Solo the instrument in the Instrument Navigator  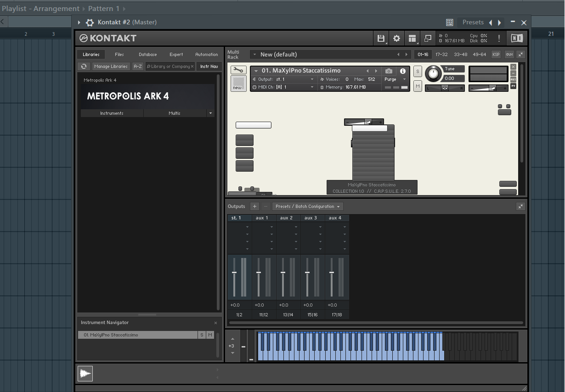pyautogui.click(x=202, y=335)
